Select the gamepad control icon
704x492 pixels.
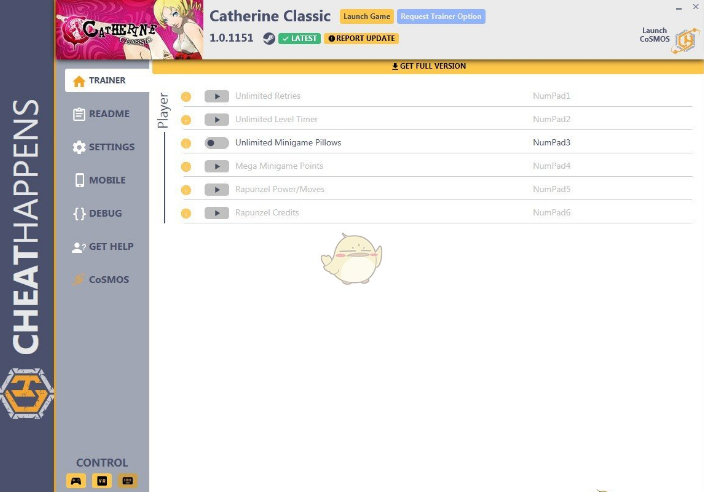click(x=76, y=481)
